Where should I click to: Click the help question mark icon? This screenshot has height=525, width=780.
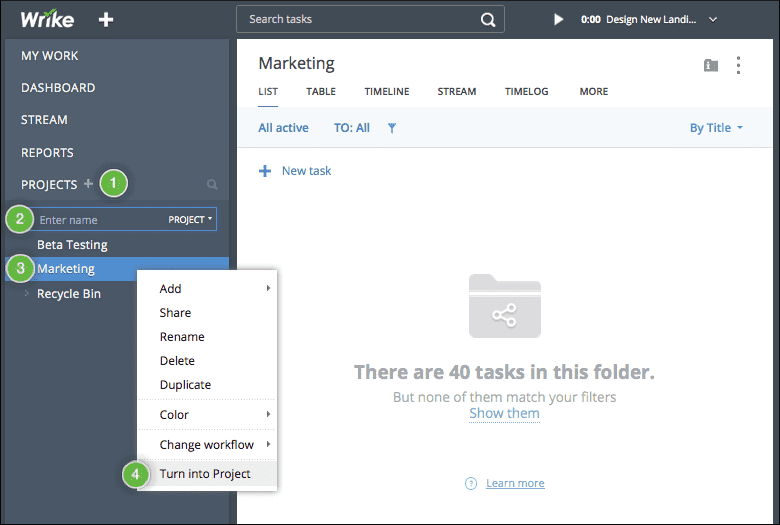(x=471, y=483)
